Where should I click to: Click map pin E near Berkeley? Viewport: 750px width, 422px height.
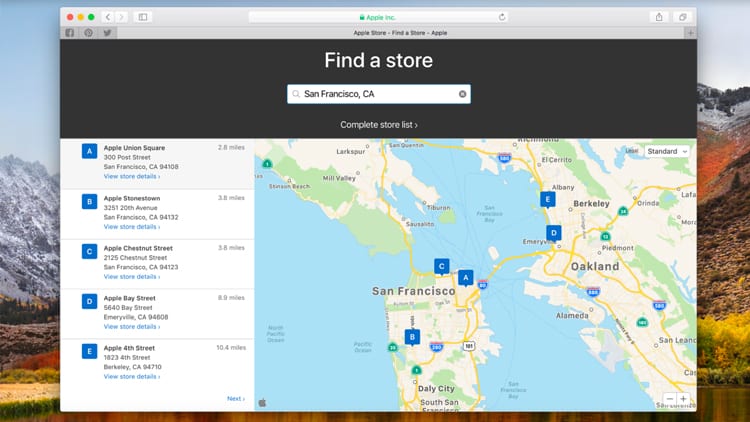(548, 200)
